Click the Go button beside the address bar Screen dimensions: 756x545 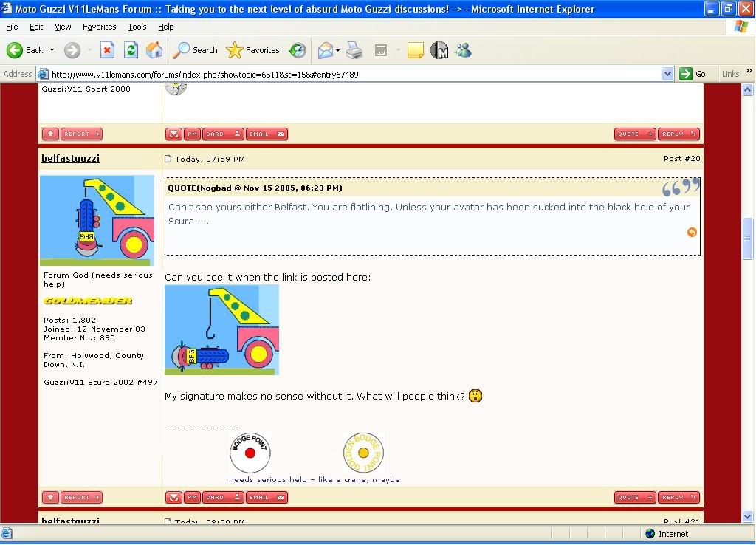pyautogui.click(x=693, y=75)
